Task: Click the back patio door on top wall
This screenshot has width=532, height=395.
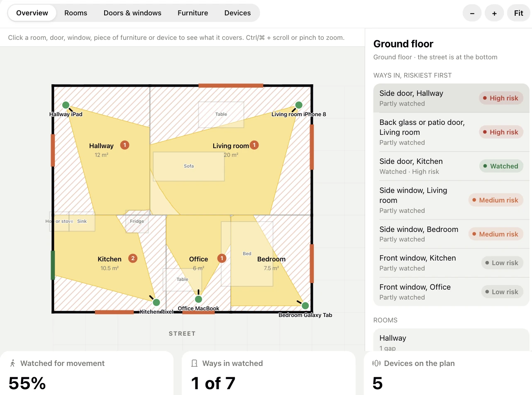Action: point(231,85)
